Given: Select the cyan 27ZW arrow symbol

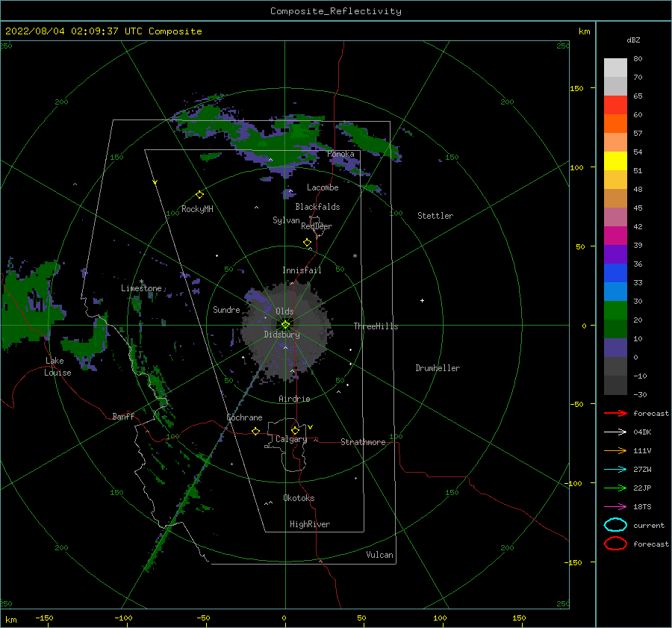Looking at the screenshot, I should [x=615, y=470].
